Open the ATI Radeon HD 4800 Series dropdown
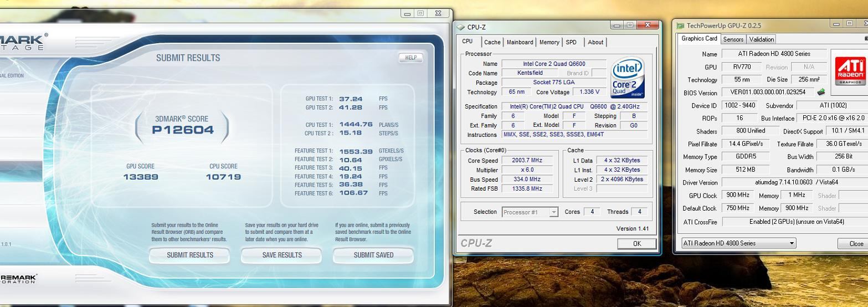This screenshot has width=868, height=307. [739, 243]
